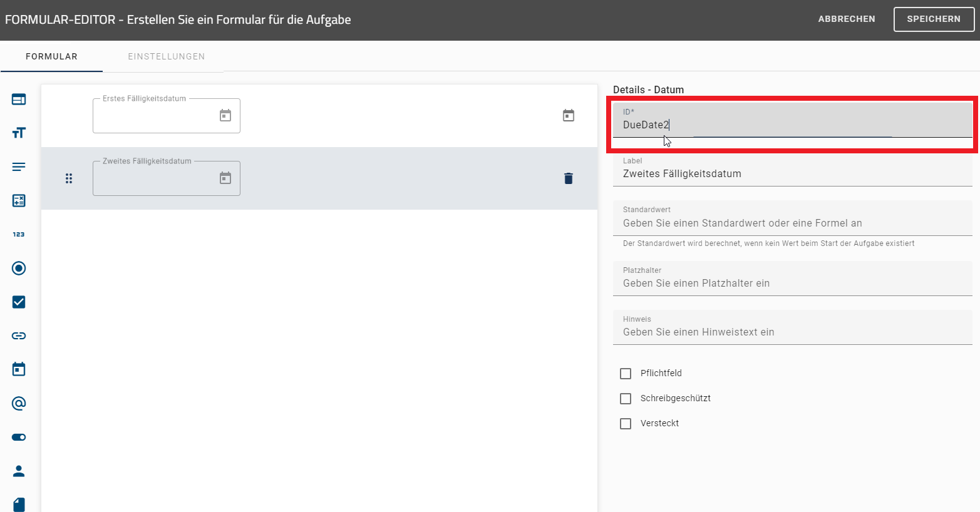This screenshot has width=980, height=512.
Task: Add a user selection field element
Action: coord(18,471)
